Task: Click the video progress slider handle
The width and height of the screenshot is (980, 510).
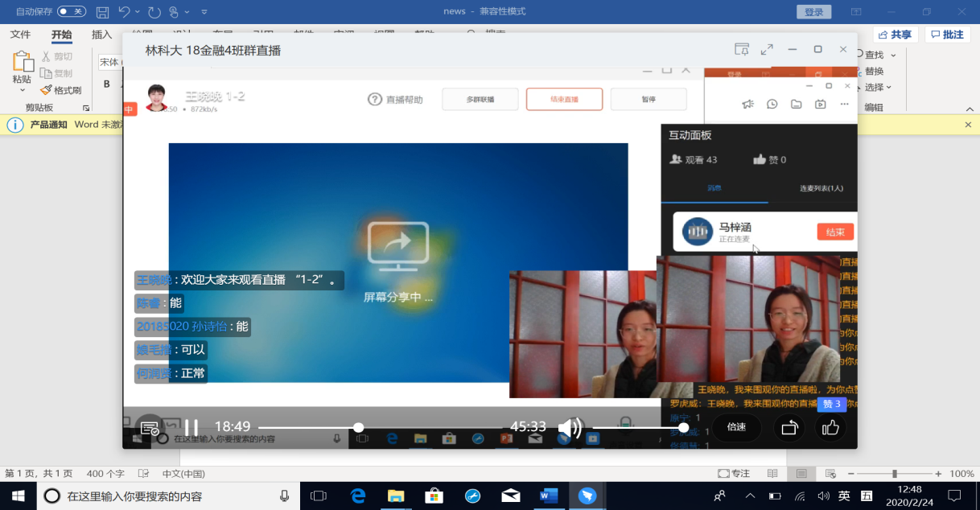Action: [x=359, y=428]
